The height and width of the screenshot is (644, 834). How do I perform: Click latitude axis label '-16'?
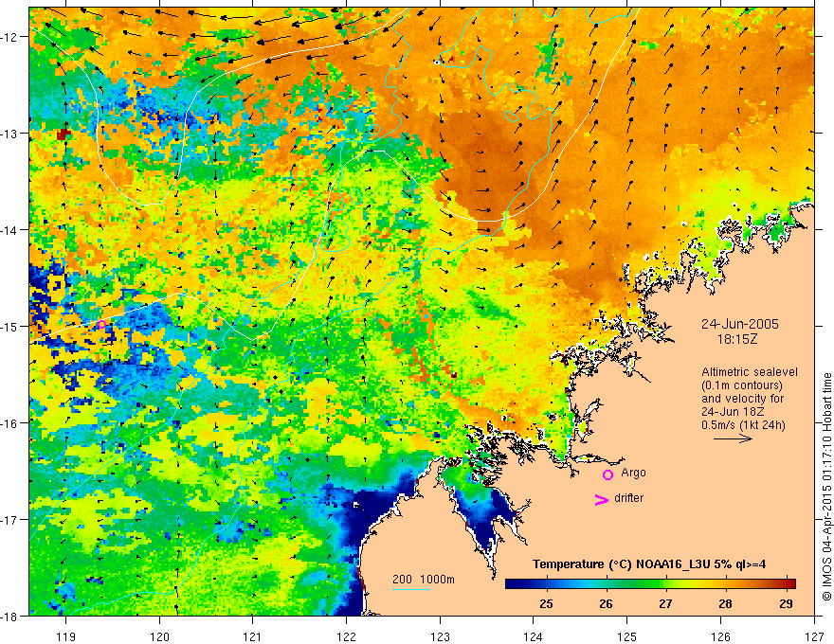(10, 423)
